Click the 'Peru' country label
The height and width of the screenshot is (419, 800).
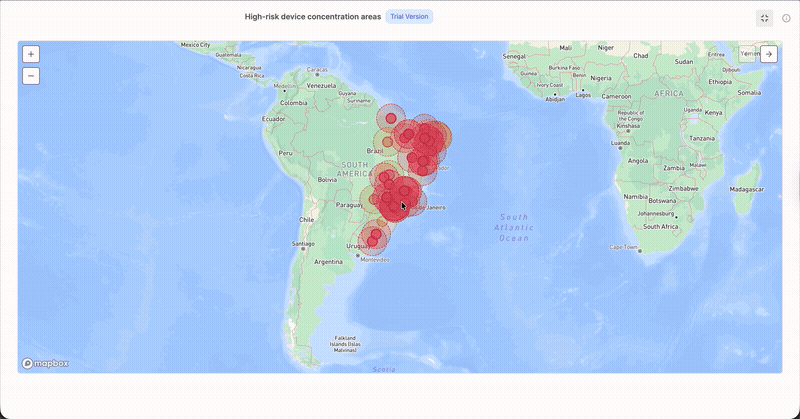[x=286, y=153]
